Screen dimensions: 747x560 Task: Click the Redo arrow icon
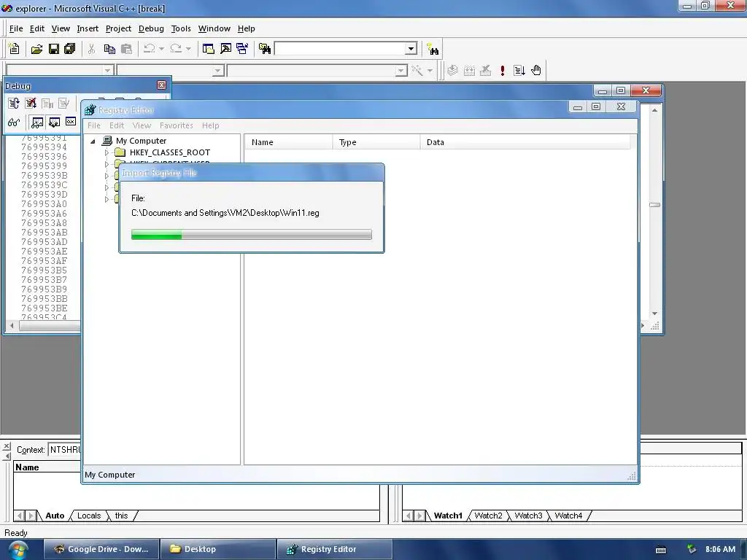point(176,49)
